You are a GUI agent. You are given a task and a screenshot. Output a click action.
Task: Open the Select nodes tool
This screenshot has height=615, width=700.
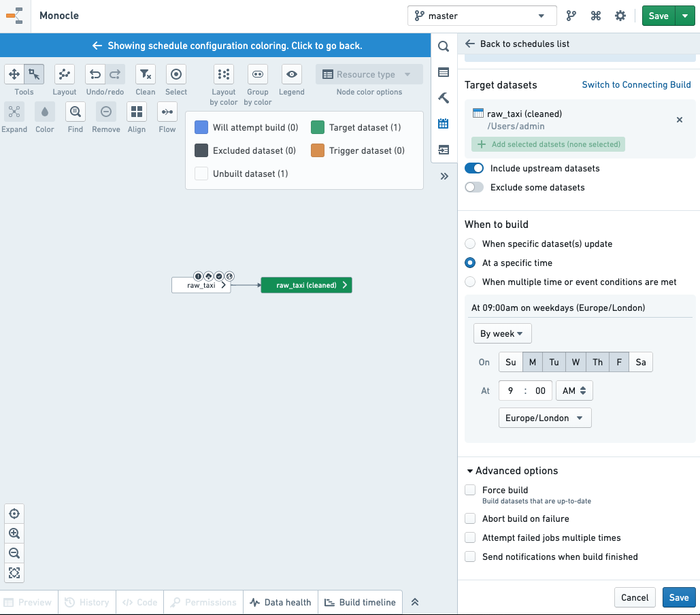(176, 74)
